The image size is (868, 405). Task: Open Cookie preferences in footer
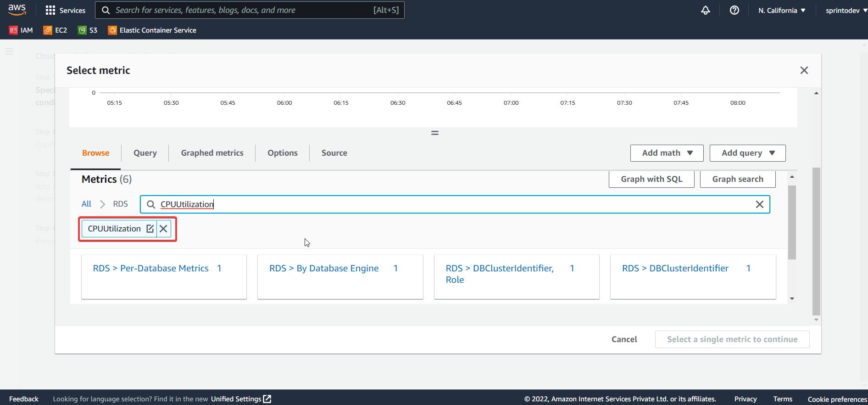point(837,399)
